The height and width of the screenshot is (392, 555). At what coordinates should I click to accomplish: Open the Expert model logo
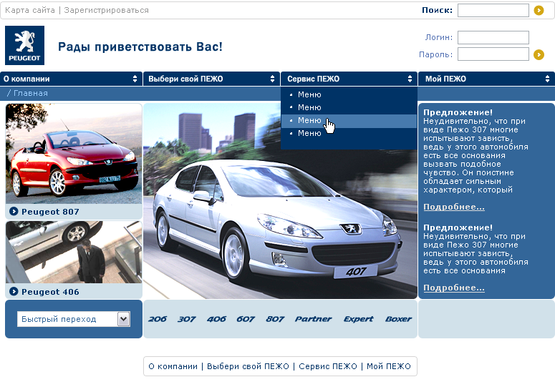[x=358, y=319]
